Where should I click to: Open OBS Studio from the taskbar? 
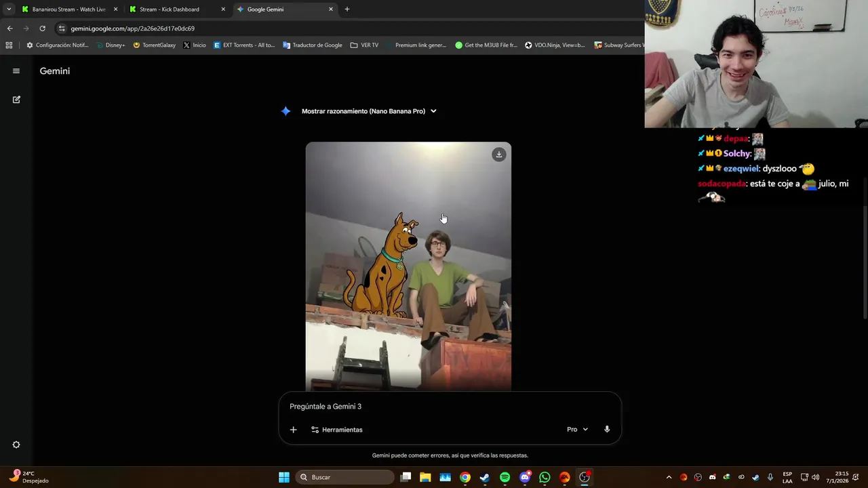(x=585, y=477)
